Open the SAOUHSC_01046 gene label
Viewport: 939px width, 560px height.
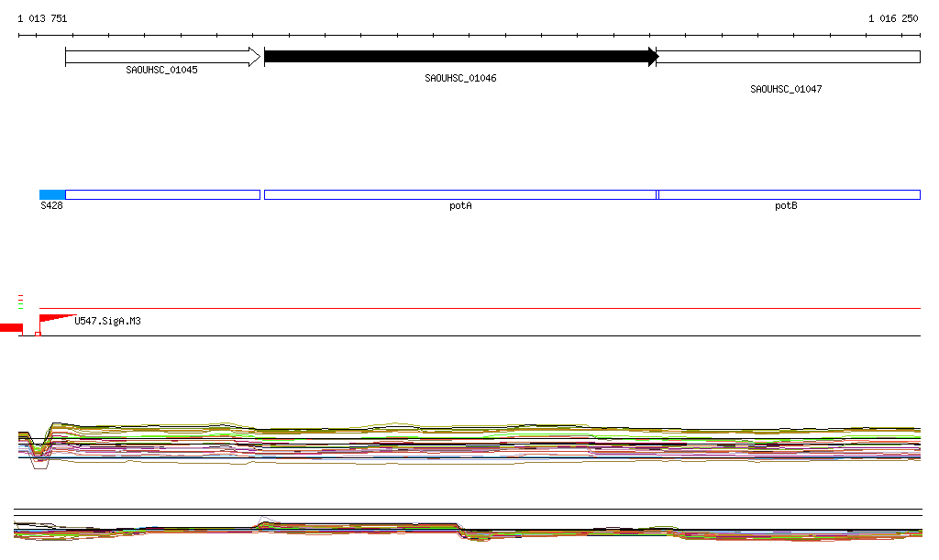pos(460,79)
